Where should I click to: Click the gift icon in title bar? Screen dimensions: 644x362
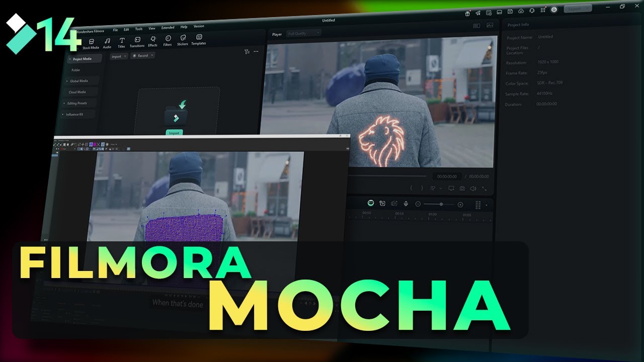[468, 13]
